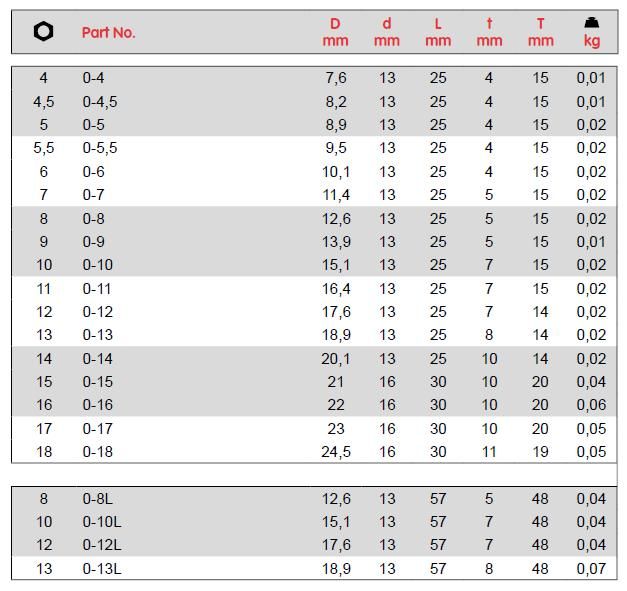The image size is (627, 591).
Task: Click the L mm column header
Action: click(438, 32)
